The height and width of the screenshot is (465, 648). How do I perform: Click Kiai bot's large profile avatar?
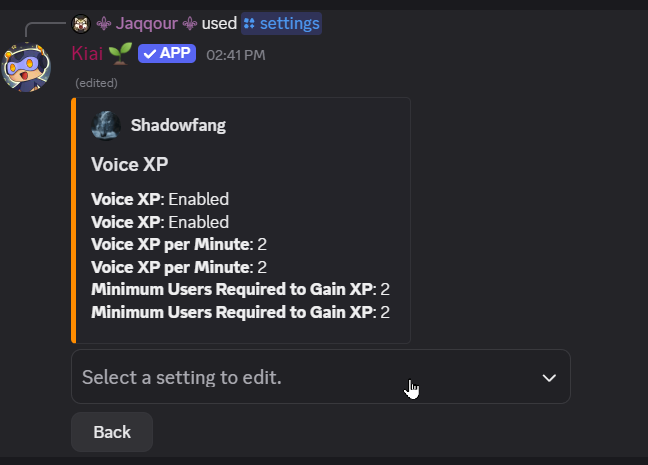point(27,65)
